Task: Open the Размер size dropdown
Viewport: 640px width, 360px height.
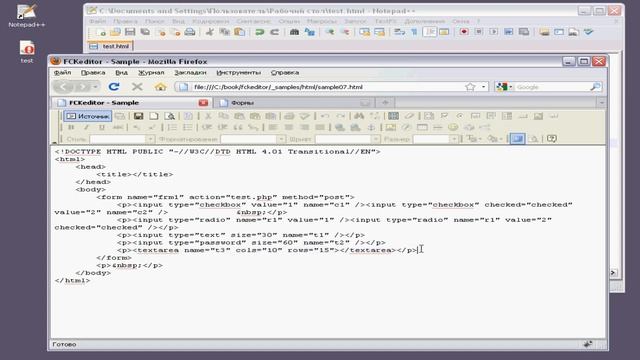Action: click(x=453, y=139)
